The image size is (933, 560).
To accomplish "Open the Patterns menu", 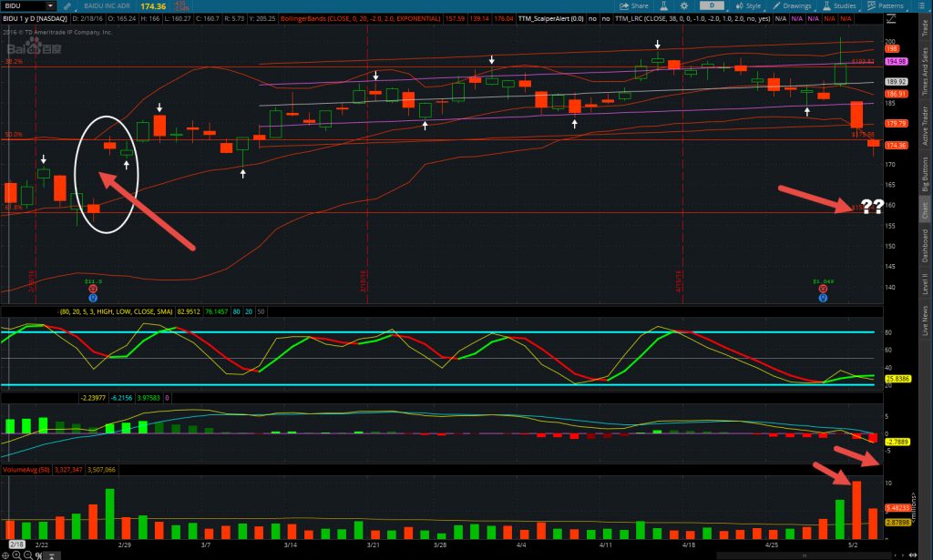I will pos(885,6).
